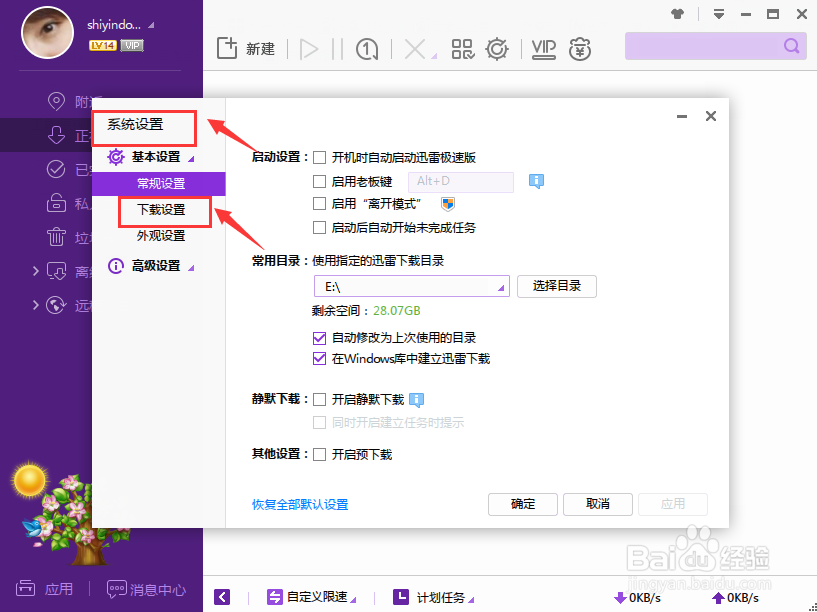Enable 开启静默下载 checkbox

[x=319, y=399]
